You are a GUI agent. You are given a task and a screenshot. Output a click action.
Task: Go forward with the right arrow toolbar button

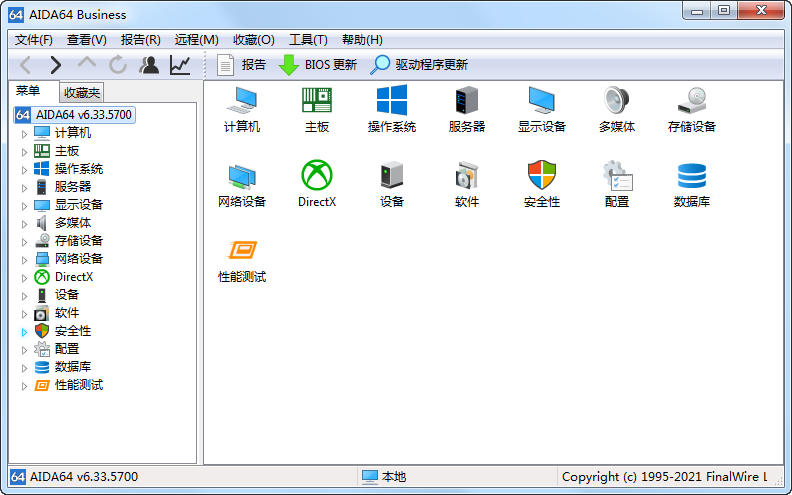tap(56, 65)
